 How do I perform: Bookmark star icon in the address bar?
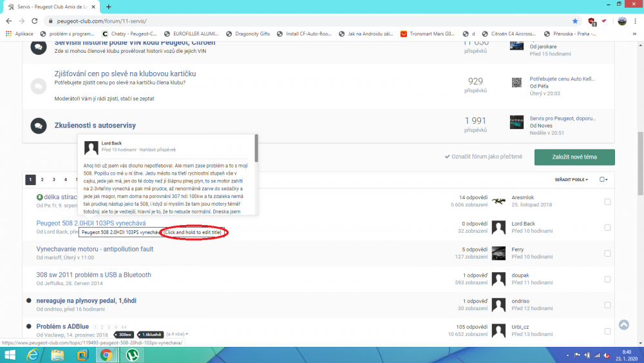[575, 21]
